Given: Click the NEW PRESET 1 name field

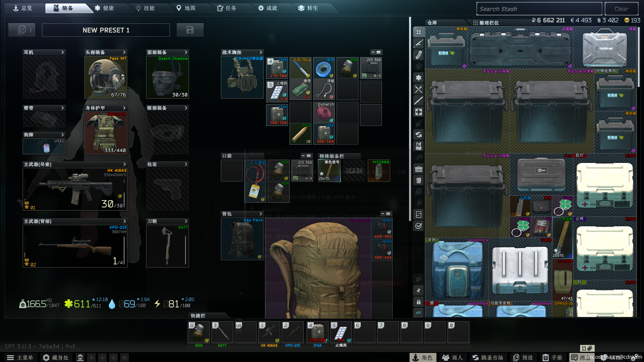Looking at the screenshot, I should coord(106,30).
